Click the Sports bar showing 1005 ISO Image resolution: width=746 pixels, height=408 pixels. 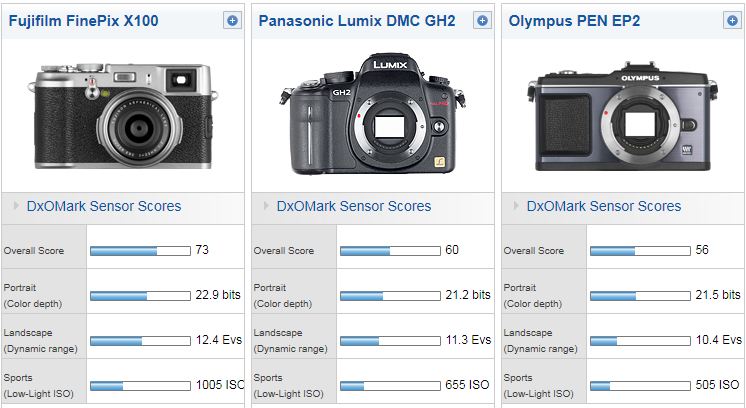(x=140, y=386)
